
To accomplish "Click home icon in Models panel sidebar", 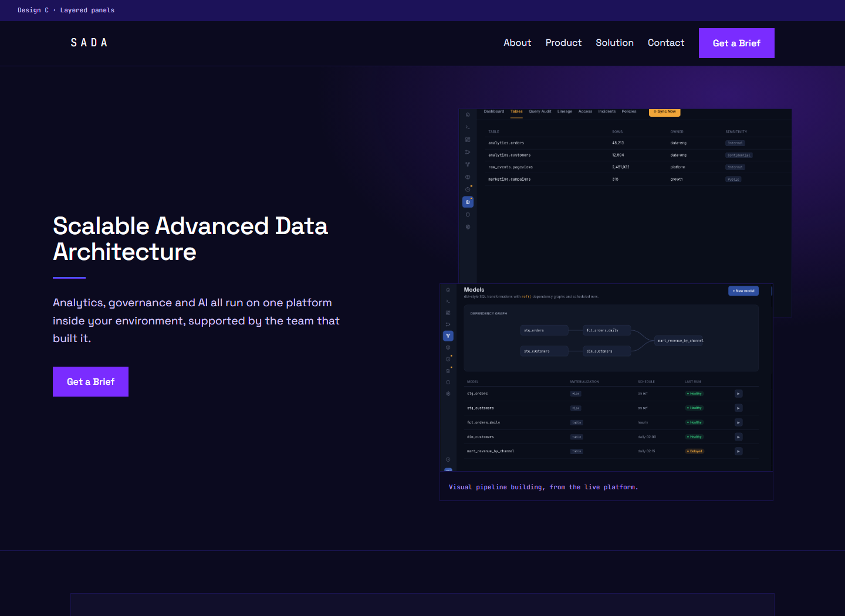I will (448, 290).
